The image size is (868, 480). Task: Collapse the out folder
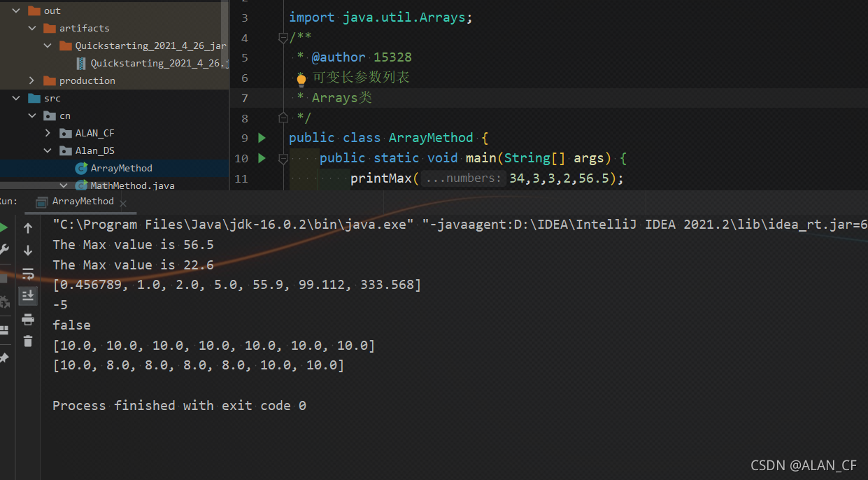(x=16, y=10)
